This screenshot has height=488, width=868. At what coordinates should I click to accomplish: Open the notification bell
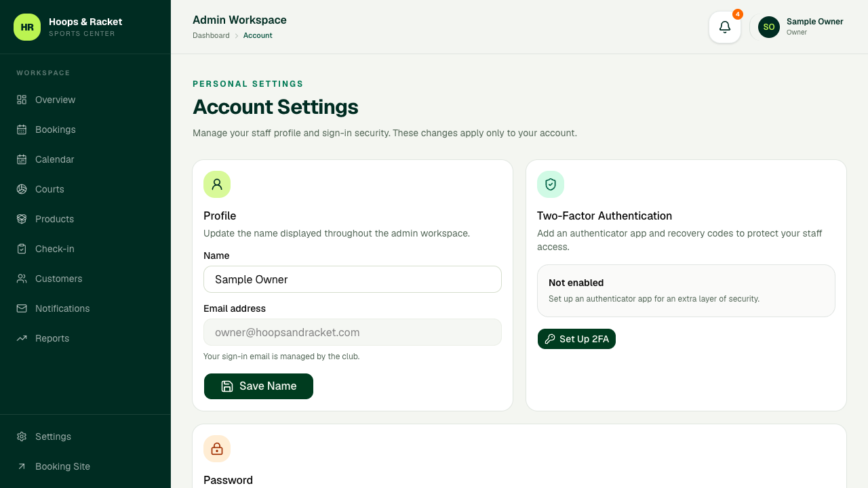[x=725, y=27]
